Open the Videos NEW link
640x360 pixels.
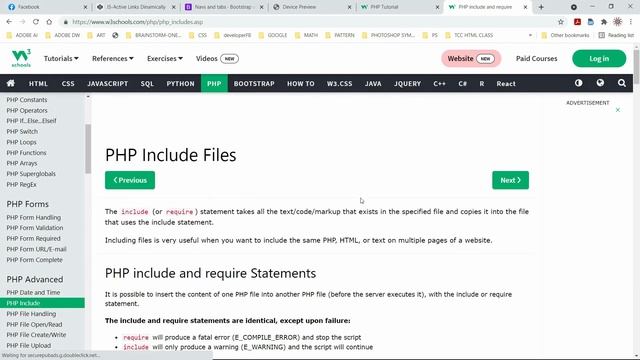[217, 58]
